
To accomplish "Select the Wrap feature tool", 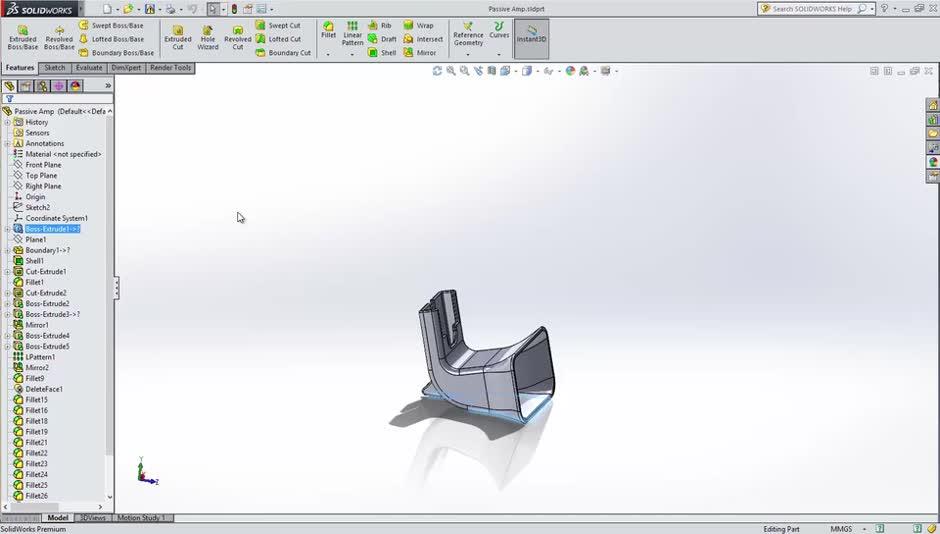I will [x=418, y=25].
